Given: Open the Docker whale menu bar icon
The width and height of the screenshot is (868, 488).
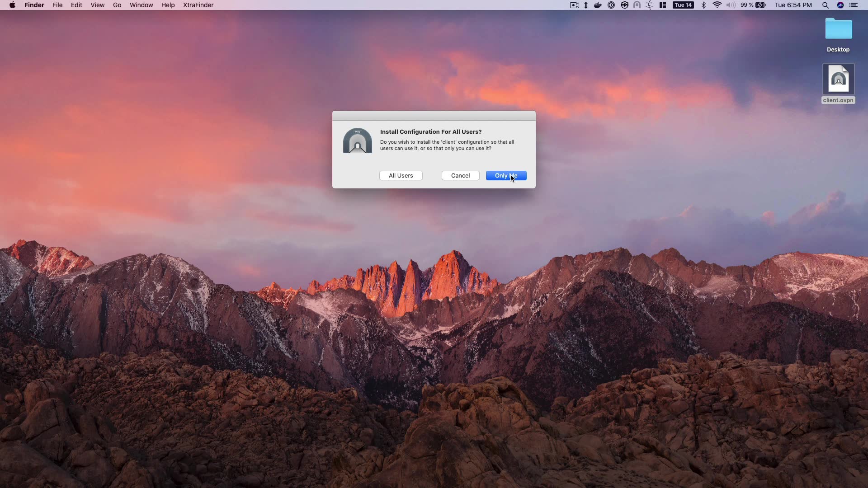Looking at the screenshot, I should pyautogui.click(x=598, y=5).
